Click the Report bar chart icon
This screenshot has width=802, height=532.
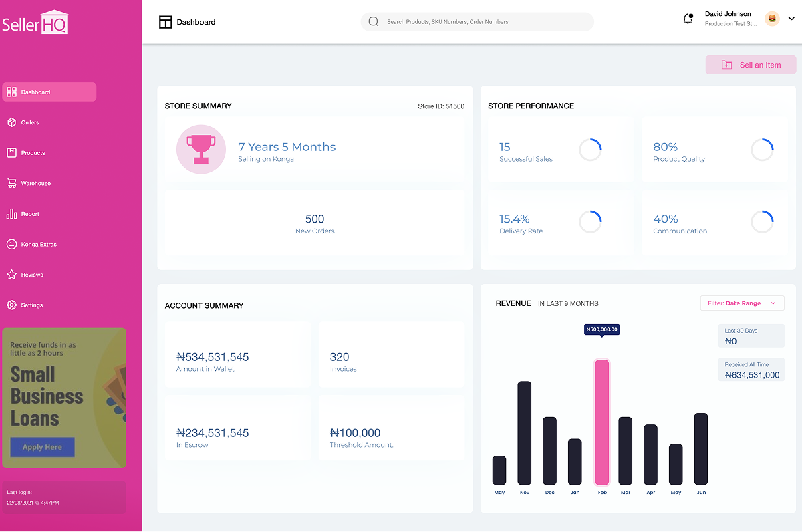11,214
